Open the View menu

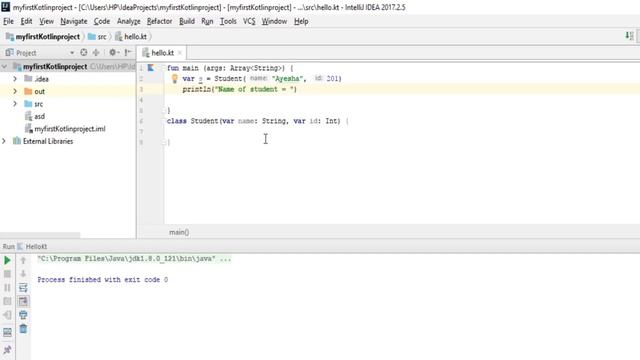click(x=46, y=21)
